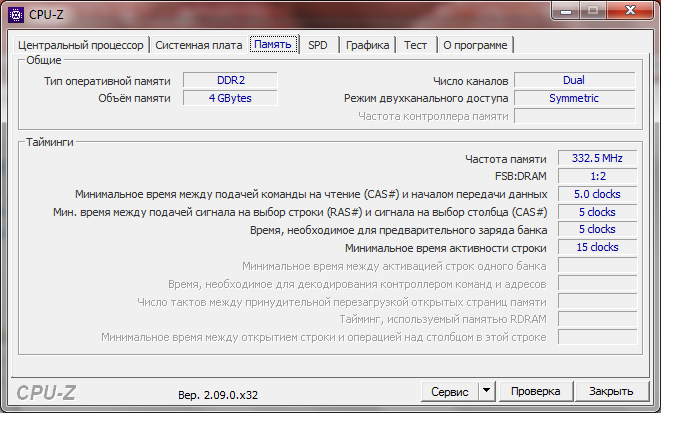Click the FSB:DRAM label

click(x=521, y=176)
